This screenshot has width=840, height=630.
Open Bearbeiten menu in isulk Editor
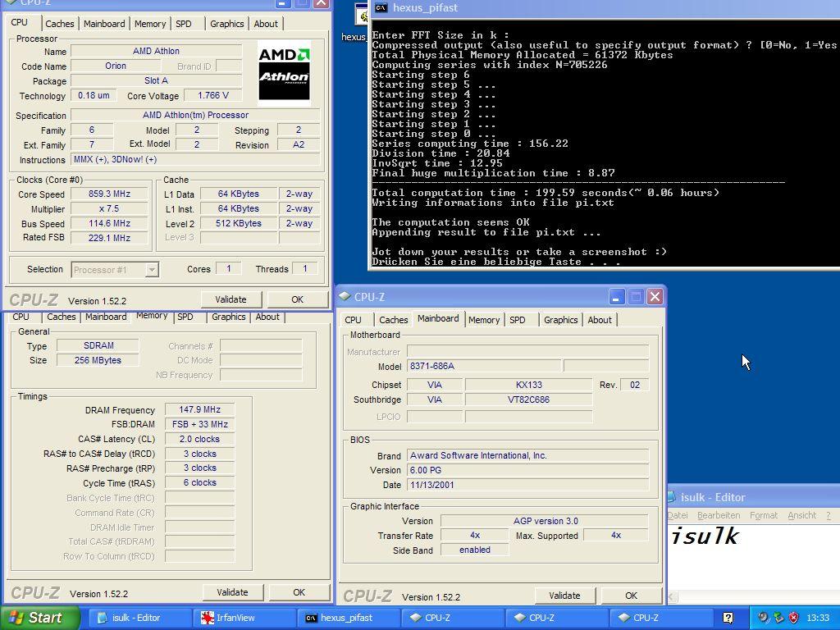pyautogui.click(x=719, y=515)
